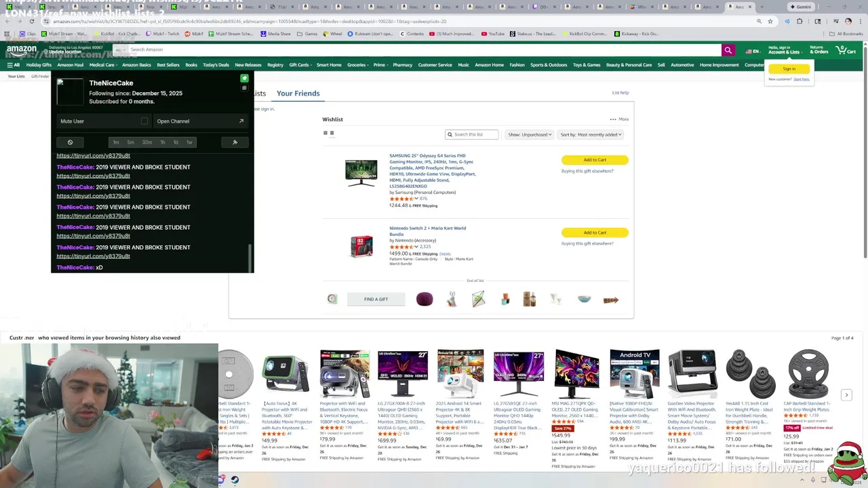Go back with the browser back arrow
Screen dimensions: 868x488
click(7, 21)
